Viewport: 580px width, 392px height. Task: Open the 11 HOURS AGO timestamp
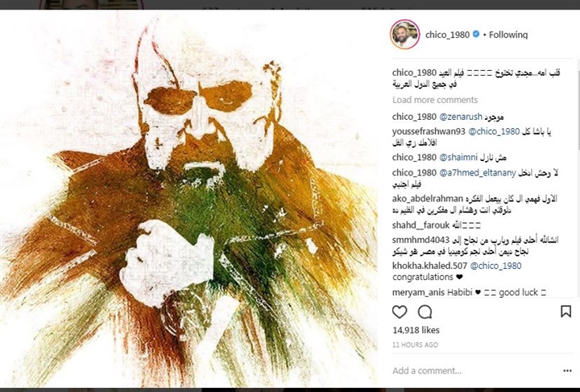(x=415, y=345)
